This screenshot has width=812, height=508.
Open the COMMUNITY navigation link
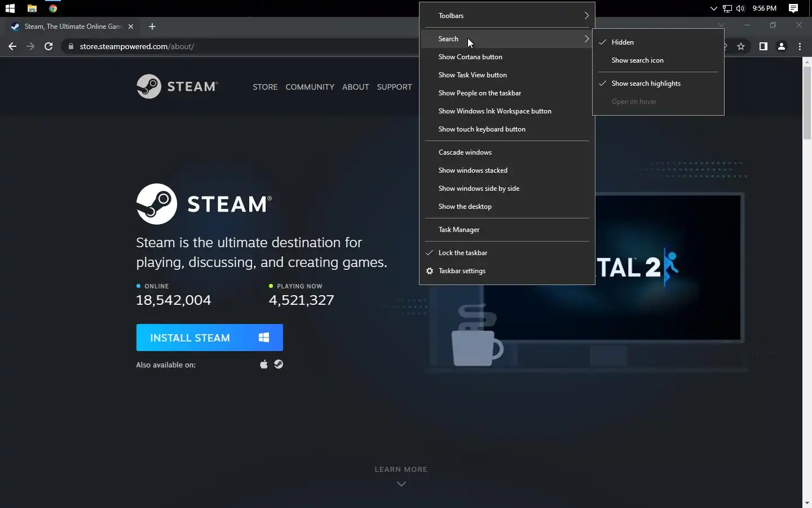(x=310, y=87)
